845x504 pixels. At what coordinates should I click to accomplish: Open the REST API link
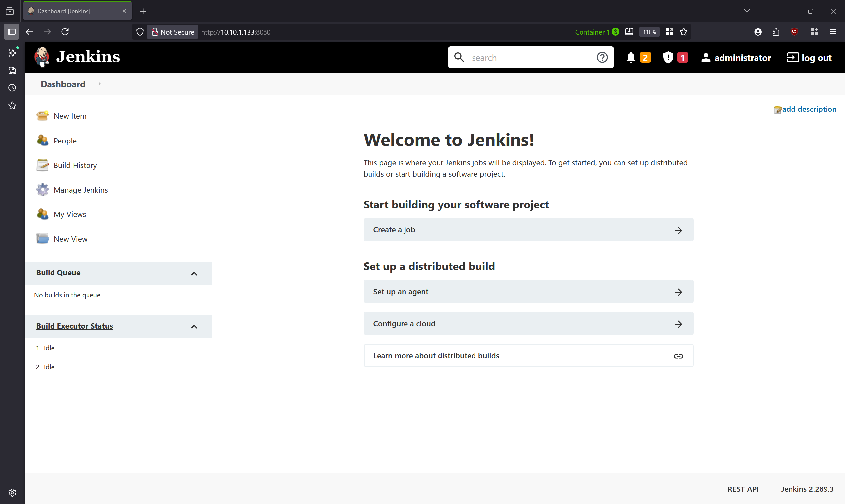pos(743,489)
